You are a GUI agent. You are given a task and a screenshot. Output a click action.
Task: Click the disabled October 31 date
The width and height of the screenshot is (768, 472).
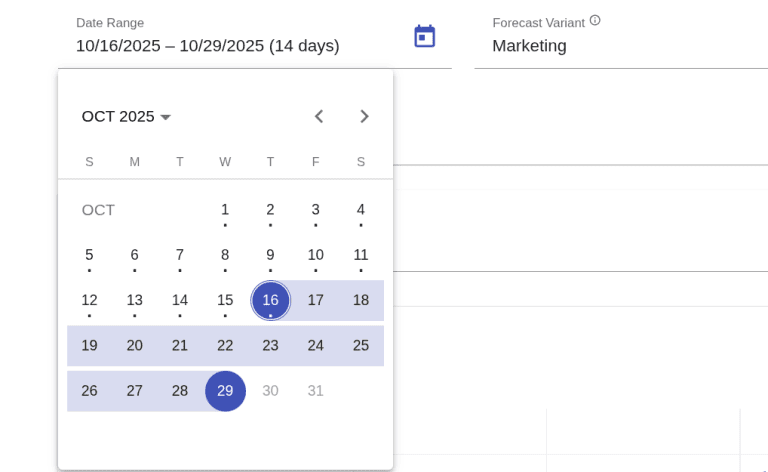[315, 391]
